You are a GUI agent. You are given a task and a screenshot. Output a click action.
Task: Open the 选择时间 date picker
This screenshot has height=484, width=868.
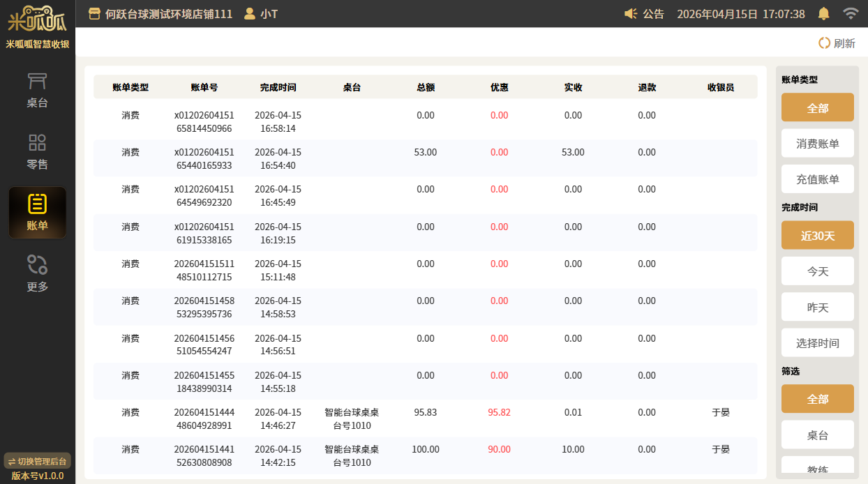pos(817,343)
